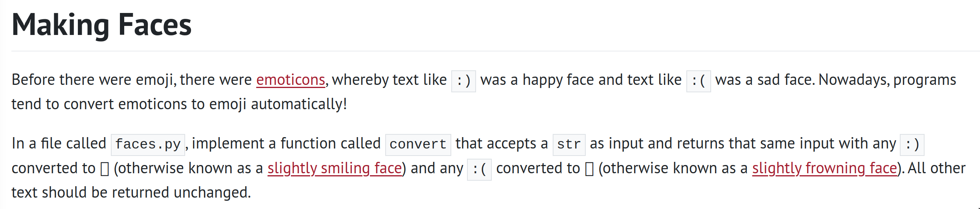Image resolution: width=980 pixels, height=209 pixels.
Task: Click the word "implement" in second paragraph
Action: point(228,144)
